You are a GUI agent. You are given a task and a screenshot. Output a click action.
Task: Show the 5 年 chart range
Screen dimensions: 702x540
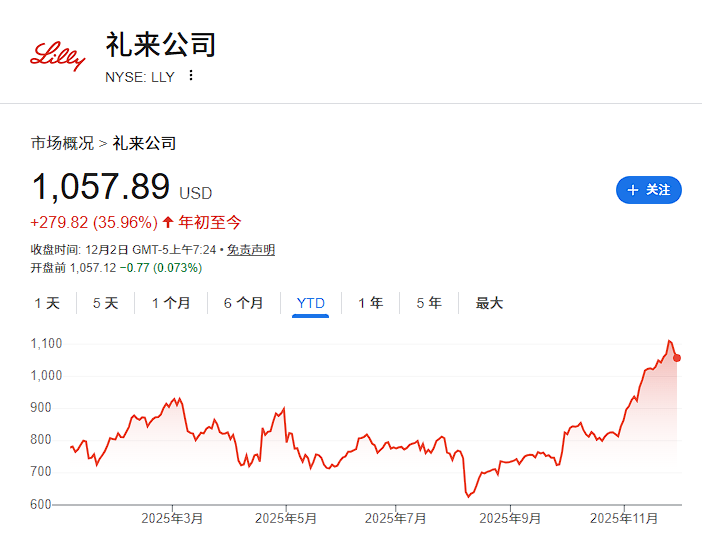tap(429, 303)
